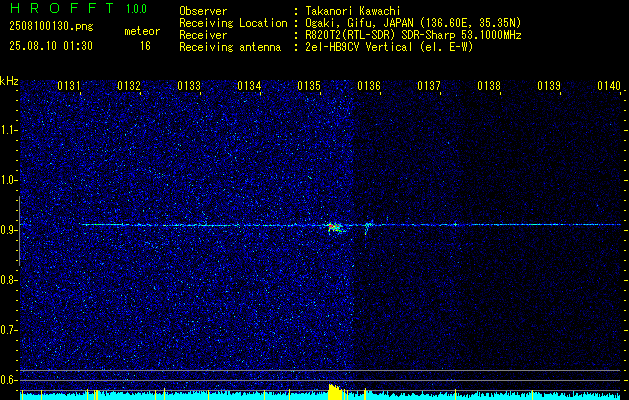Viewport: 629px width, 400px height.
Task: Click the 0.8 kHz axis label
Action: click(9, 280)
